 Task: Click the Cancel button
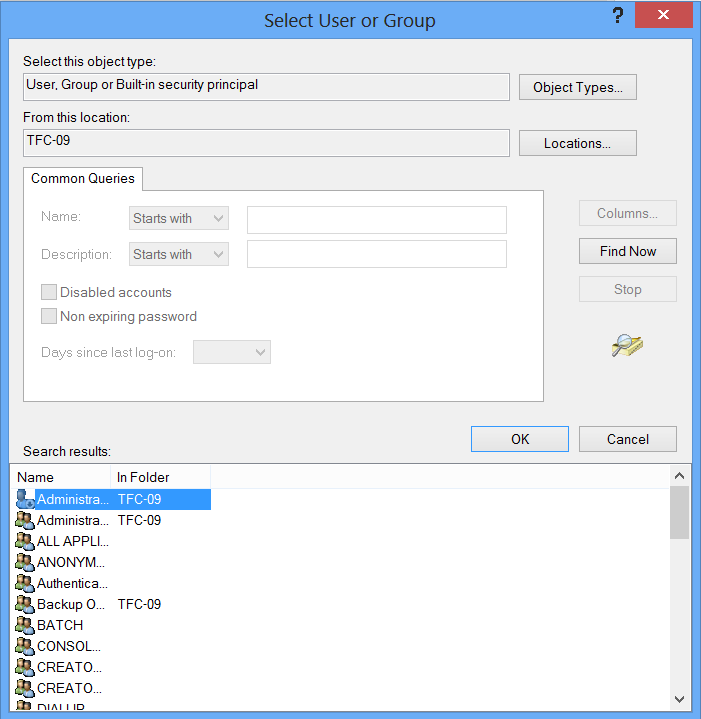pos(628,439)
